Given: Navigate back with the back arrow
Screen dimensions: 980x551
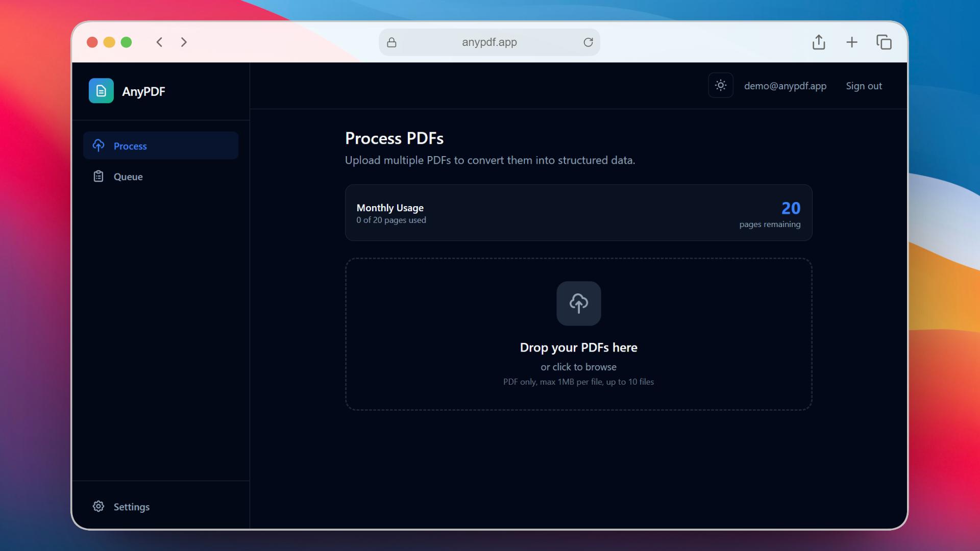Looking at the screenshot, I should tap(159, 42).
